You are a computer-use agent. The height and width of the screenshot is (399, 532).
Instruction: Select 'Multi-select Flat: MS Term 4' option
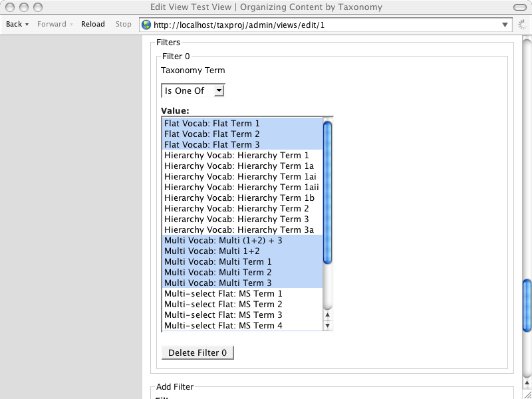[242, 325]
